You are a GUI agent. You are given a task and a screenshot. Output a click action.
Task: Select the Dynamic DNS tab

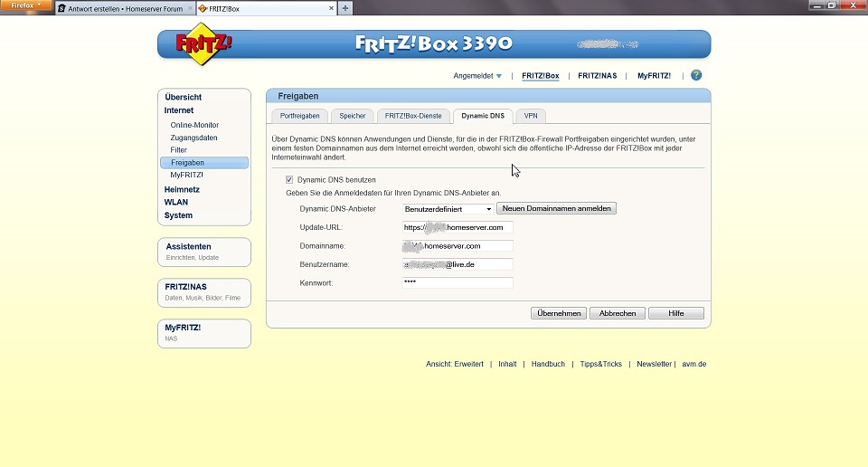tap(483, 116)
